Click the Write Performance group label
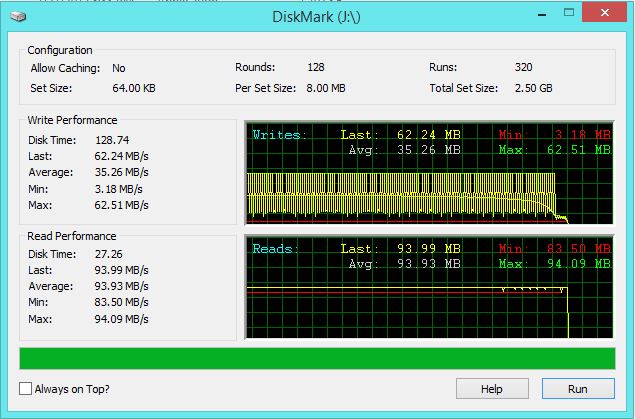Screen dimensions: 635x419 pos(72,120)
